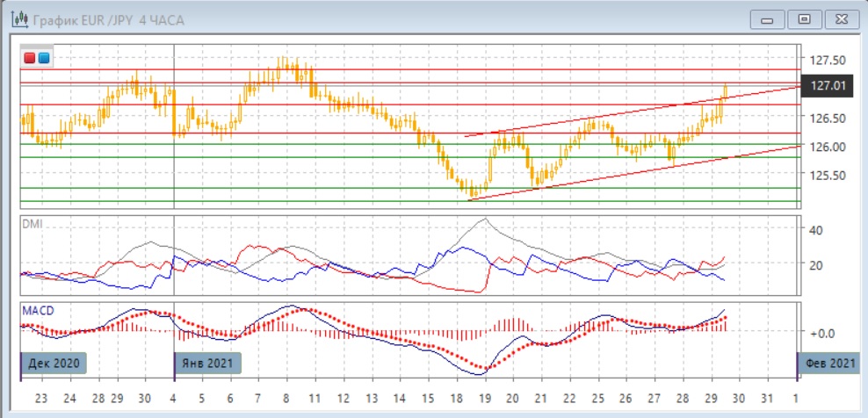This screenshot has width=868, height=418.
Task: Maximize the EUR/JPY chart window
Action: pyautogui.click(x=803, y=18)
